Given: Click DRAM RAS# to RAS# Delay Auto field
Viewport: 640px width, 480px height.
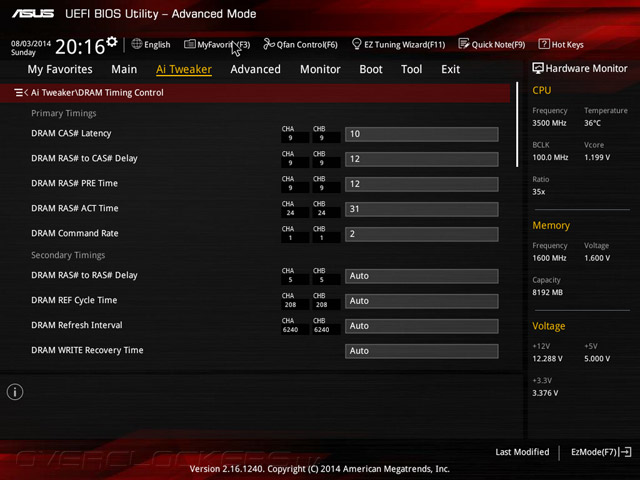Looking at the screenshot, I should [x=422, y=276].
